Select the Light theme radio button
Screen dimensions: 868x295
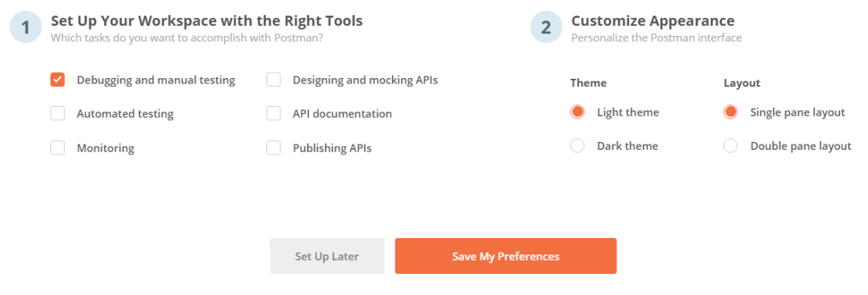[577, 112]
